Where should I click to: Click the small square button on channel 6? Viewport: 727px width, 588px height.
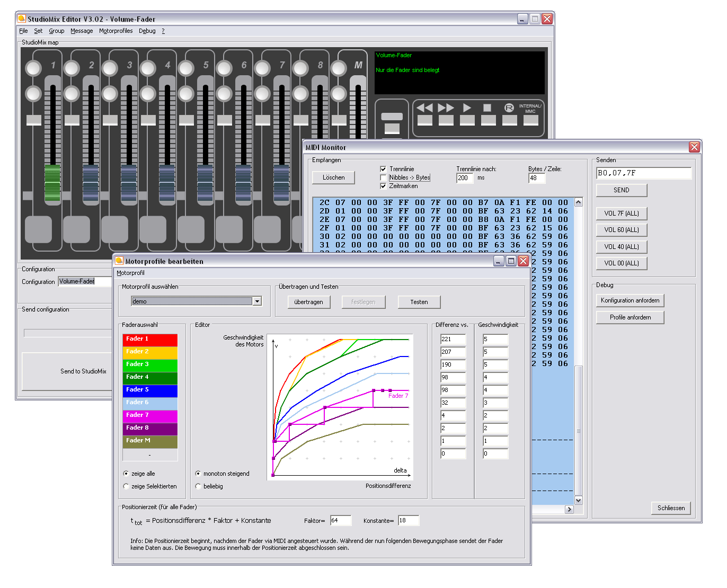(x=225, y=120)
